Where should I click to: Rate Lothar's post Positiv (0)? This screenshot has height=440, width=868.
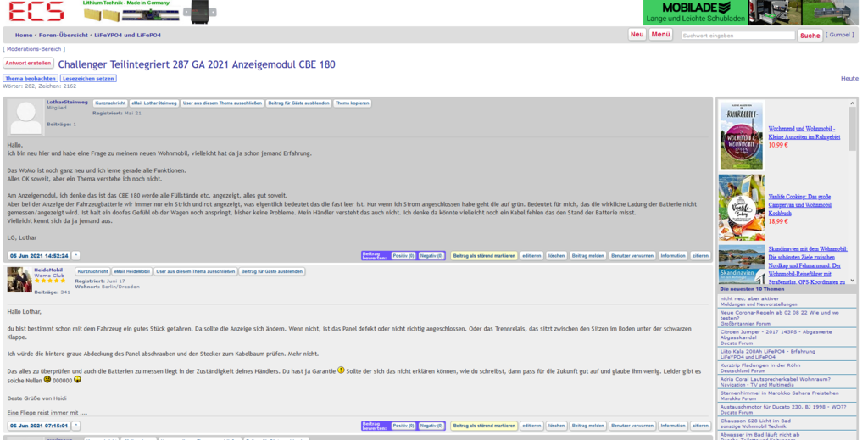coord(403,256)
